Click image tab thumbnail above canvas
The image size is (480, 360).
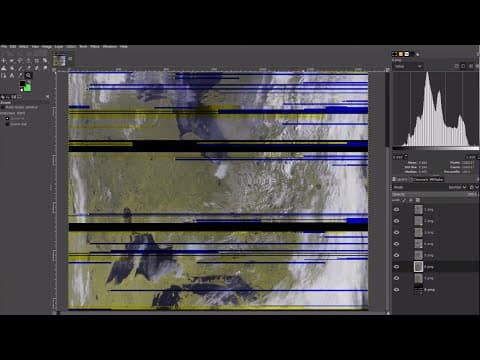(59, 61)
